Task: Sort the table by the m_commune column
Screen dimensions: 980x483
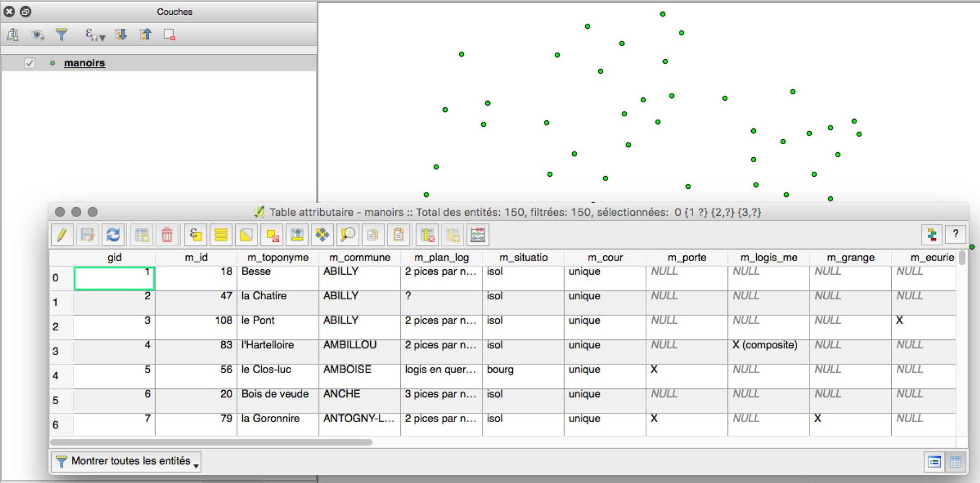Action: tap(359, 257)
